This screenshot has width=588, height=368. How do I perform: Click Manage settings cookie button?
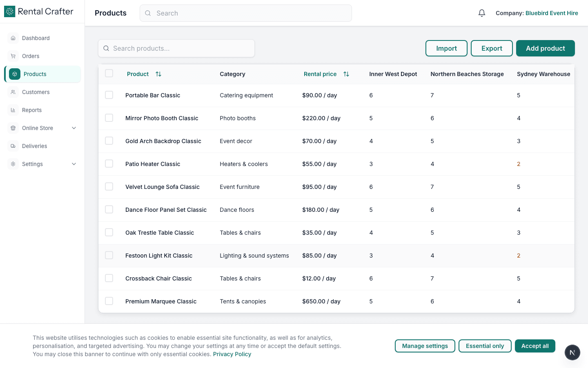pyautogui.click(x=425, y=346)
